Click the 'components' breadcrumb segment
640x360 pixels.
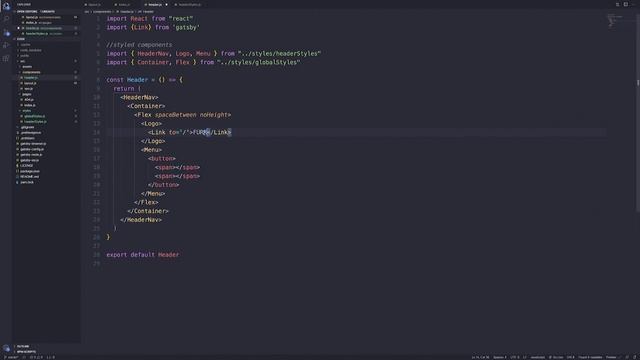[102, 12]
